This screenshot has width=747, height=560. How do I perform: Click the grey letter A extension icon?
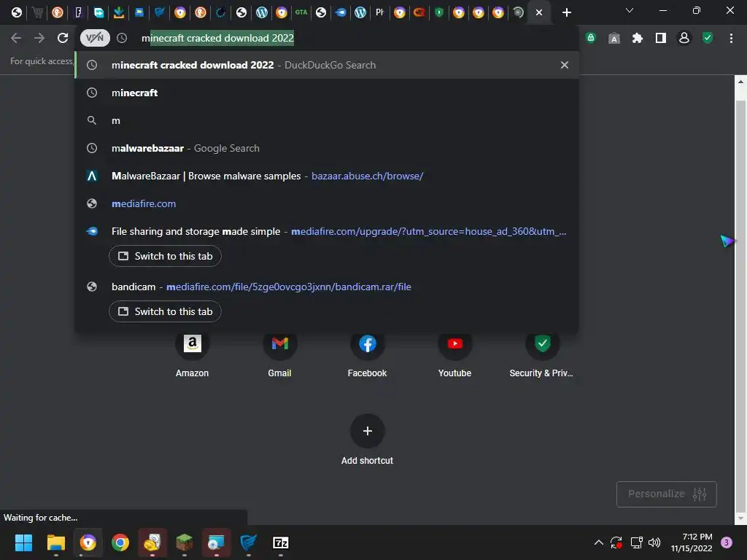coord(614,39)
